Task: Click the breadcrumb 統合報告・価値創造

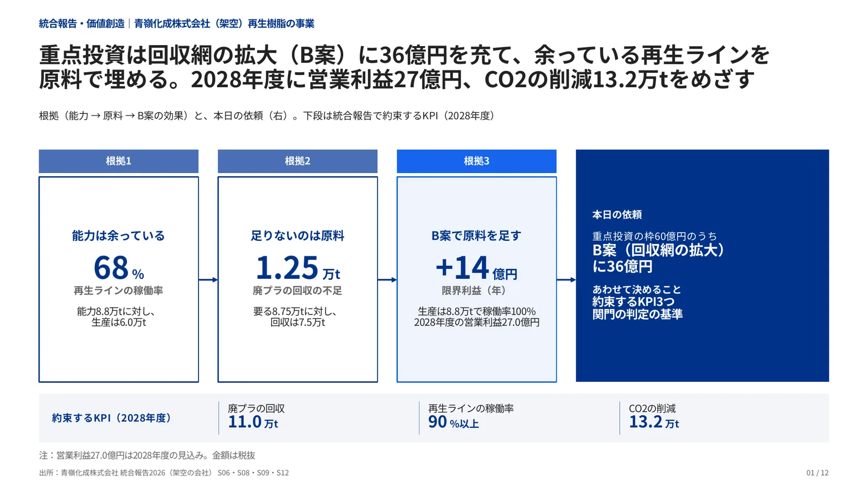Action: (x=81, y=23)
